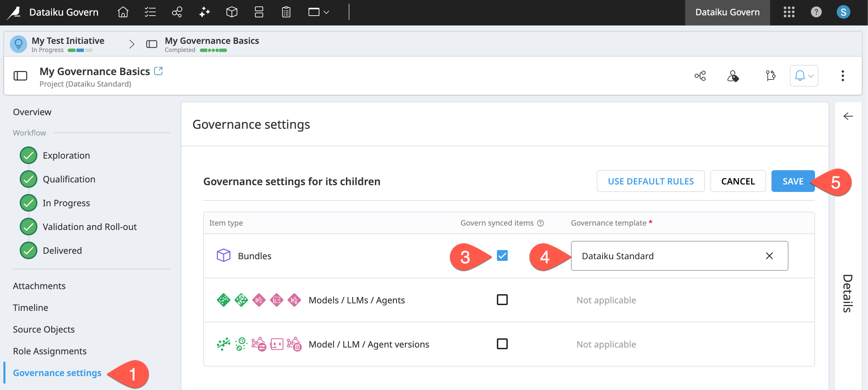Click the Not applicable text for versions row
This screenshot has width=868, height=390.
coord(606,344)
